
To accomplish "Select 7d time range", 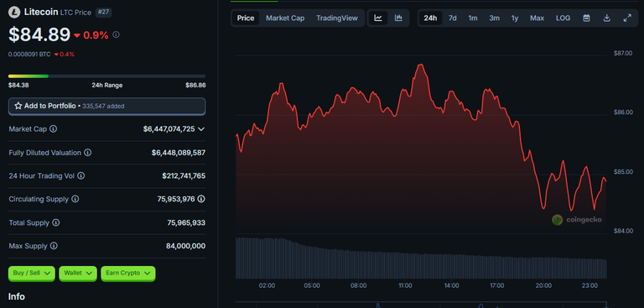I will pos(453,18).
